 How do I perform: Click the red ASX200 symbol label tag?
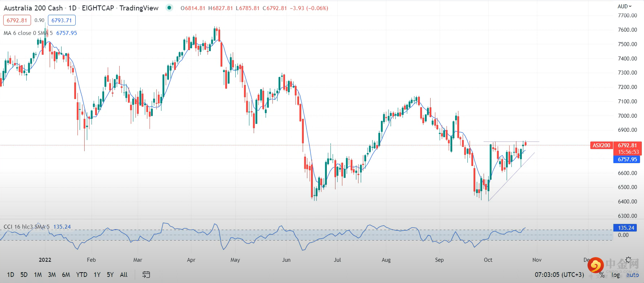[x=601, y=145]
